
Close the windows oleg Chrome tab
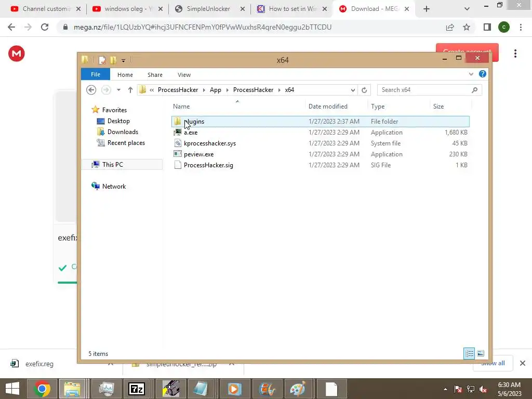point(161,9)
